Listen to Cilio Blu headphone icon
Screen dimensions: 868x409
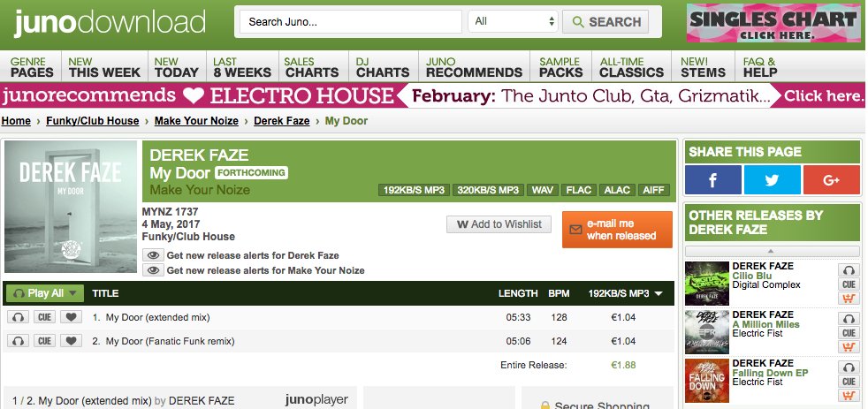[849, 270]
